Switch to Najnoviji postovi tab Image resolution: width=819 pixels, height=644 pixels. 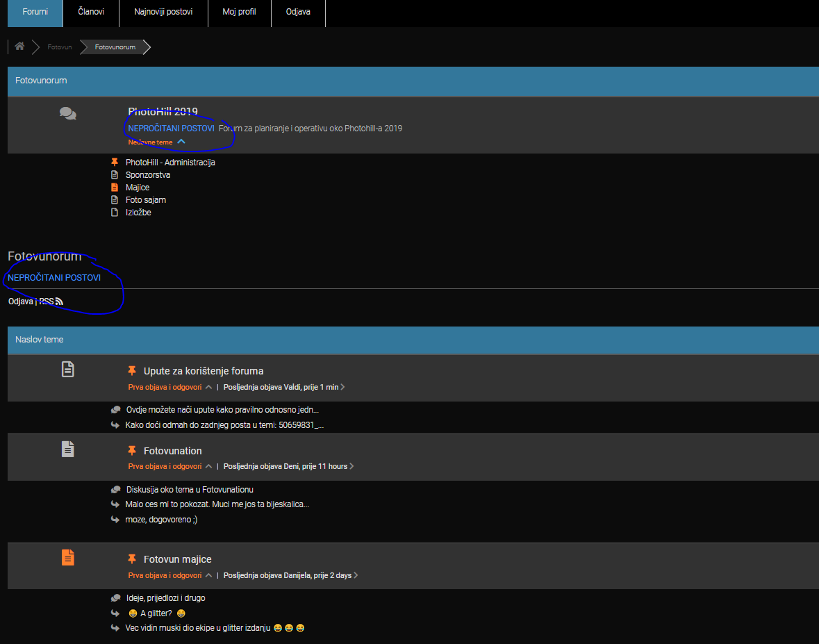pyautogui.click(x=163, y=12)
